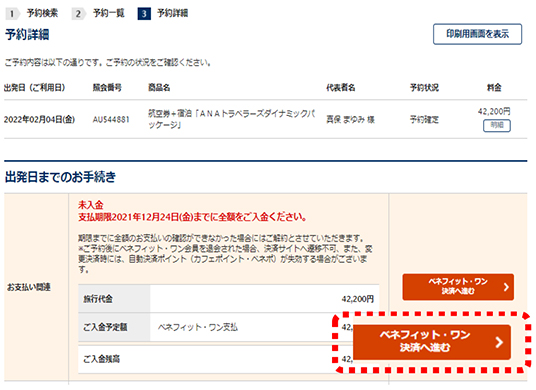Click the 代表者名 column header
Image resolution: width=536 pixels, height=390 pixels.
pyautogui.click(x=340, y=88)
